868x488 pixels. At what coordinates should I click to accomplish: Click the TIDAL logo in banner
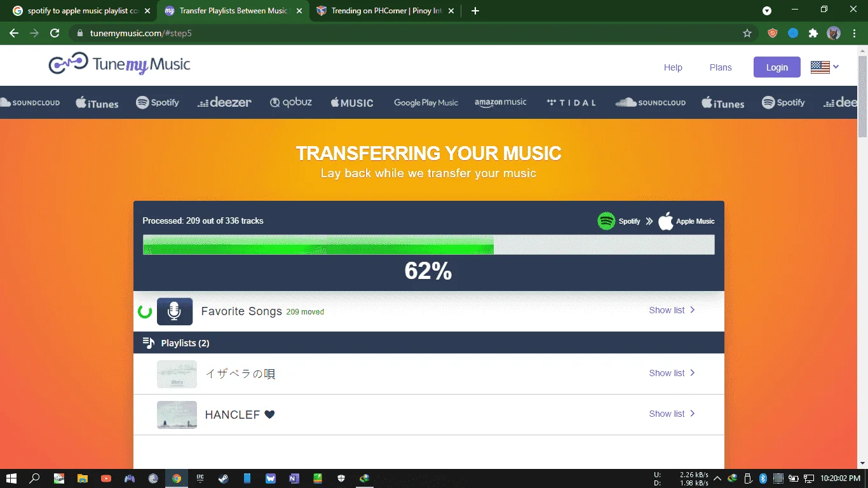571,102
